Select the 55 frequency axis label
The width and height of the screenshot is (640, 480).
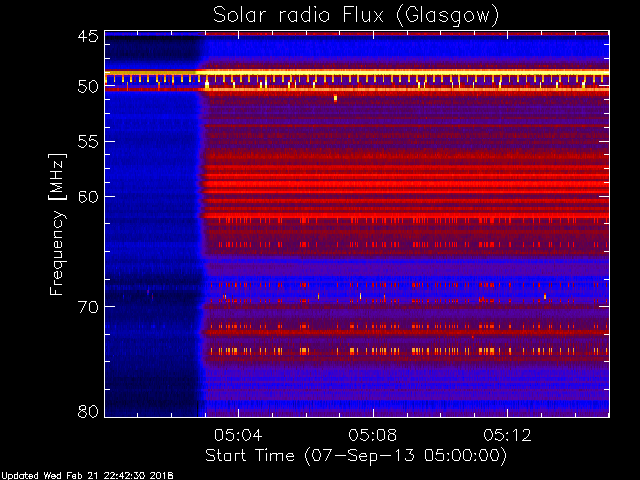[x=88, y=142]
